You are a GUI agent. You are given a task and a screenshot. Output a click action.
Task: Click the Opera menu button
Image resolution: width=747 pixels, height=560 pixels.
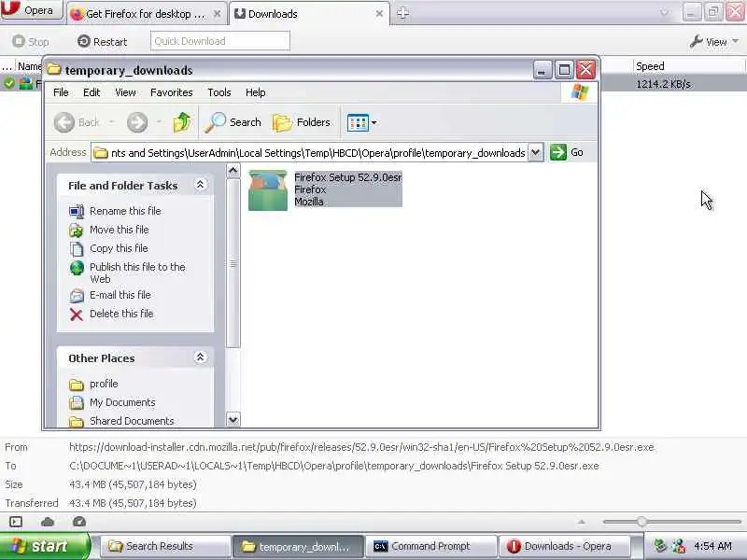tap(32, 10)
